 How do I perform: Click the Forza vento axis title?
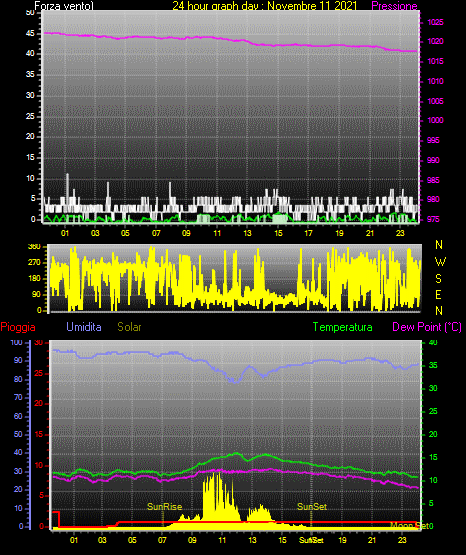click(x=64, y=6)
